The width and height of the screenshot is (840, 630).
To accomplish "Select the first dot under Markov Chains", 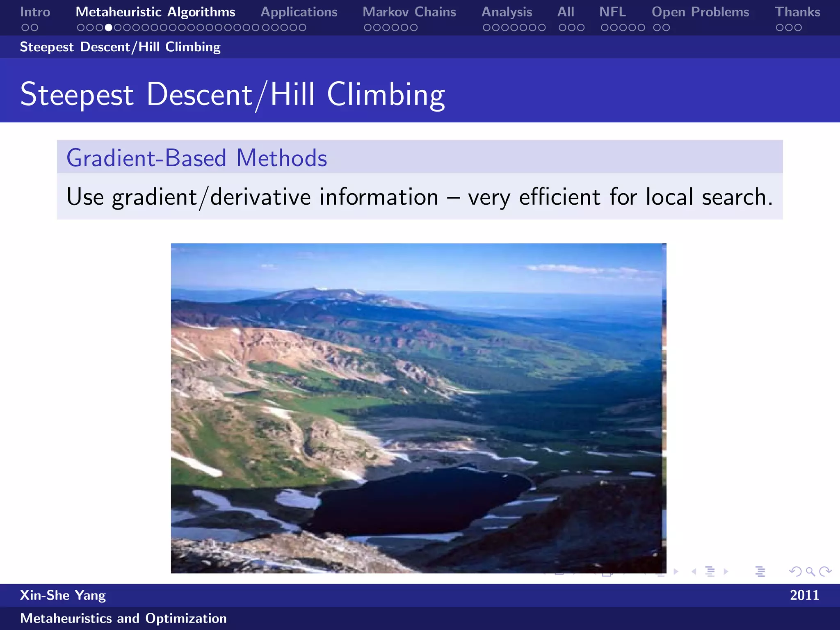I will point(367,27).
